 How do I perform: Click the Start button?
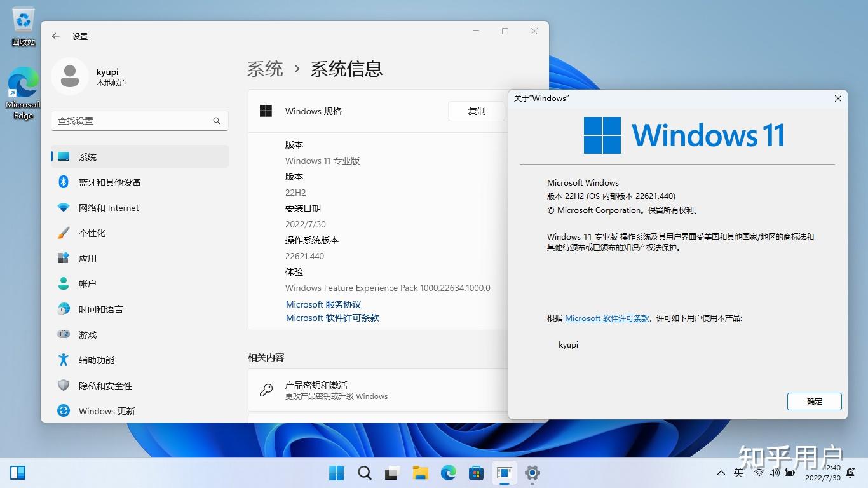point(336,473)
